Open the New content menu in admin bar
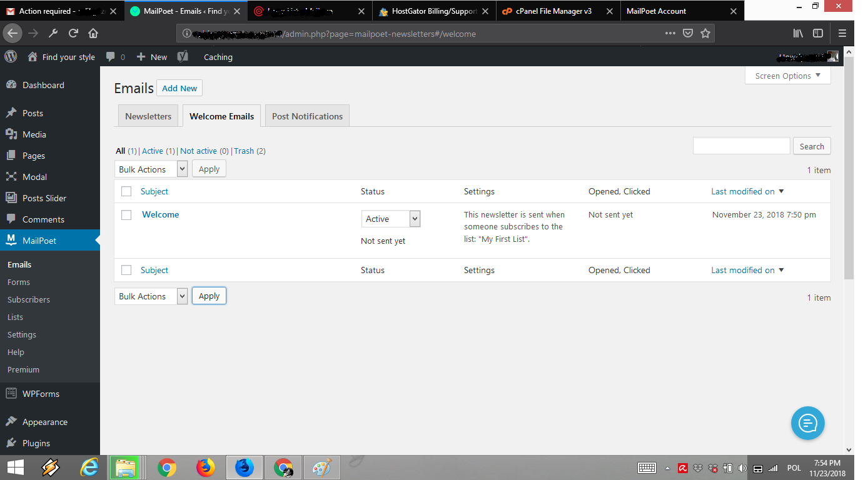Image resolution: width=868 pixels, height=480 pixels. pos(152,56)
